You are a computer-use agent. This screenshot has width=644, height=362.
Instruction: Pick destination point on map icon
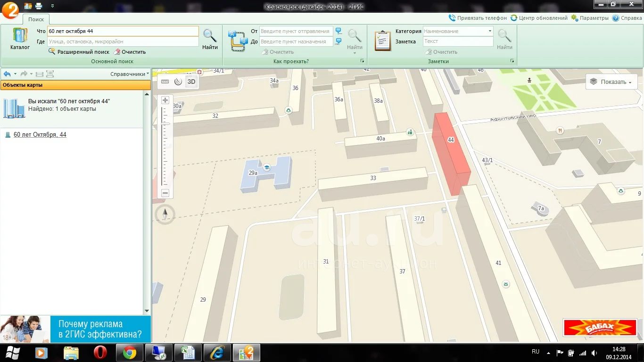[x=339, y=41]
